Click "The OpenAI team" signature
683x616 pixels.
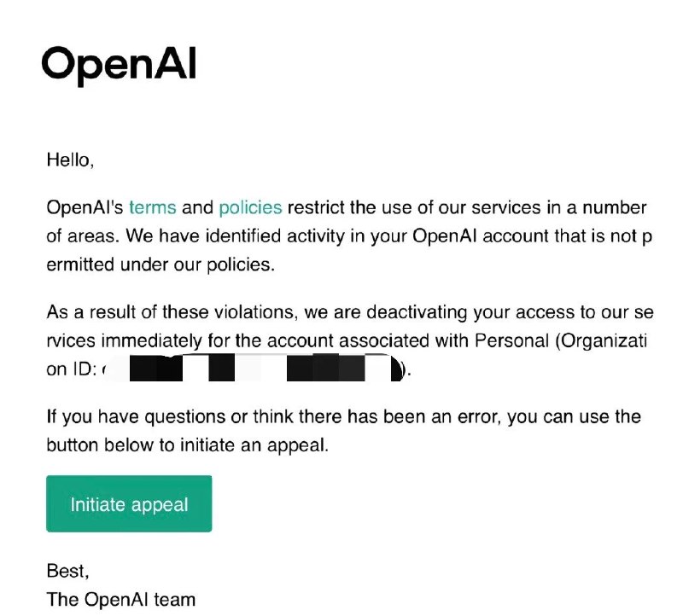120,600
